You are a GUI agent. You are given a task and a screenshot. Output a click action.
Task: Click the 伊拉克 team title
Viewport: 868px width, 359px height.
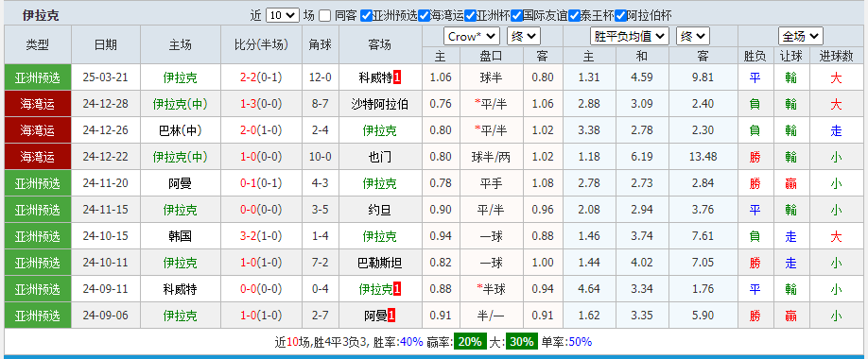pyautogui.click(x=41, y=15)
